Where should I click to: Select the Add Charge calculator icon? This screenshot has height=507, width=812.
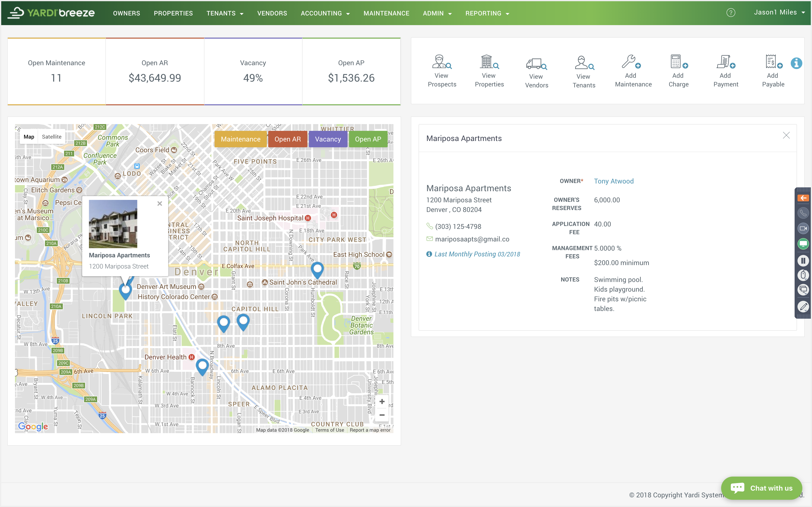click(x=678, y=62)
